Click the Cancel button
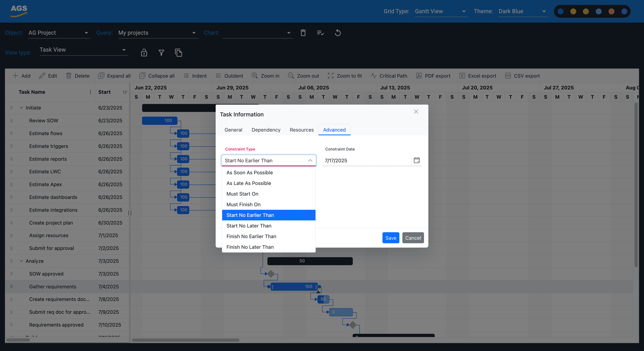 [413, 238]
